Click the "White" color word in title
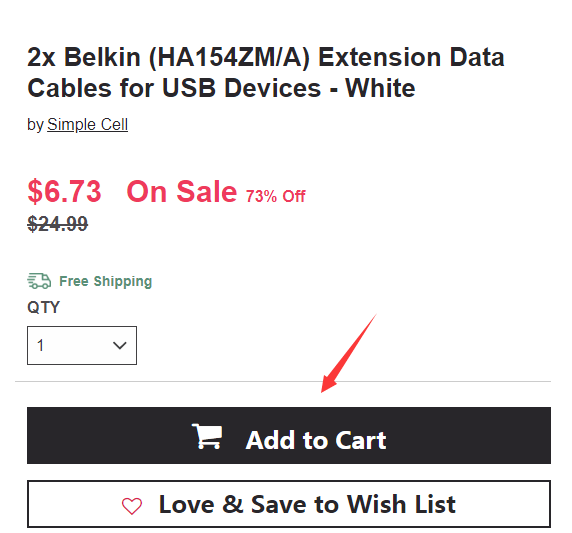 [380, 88]
